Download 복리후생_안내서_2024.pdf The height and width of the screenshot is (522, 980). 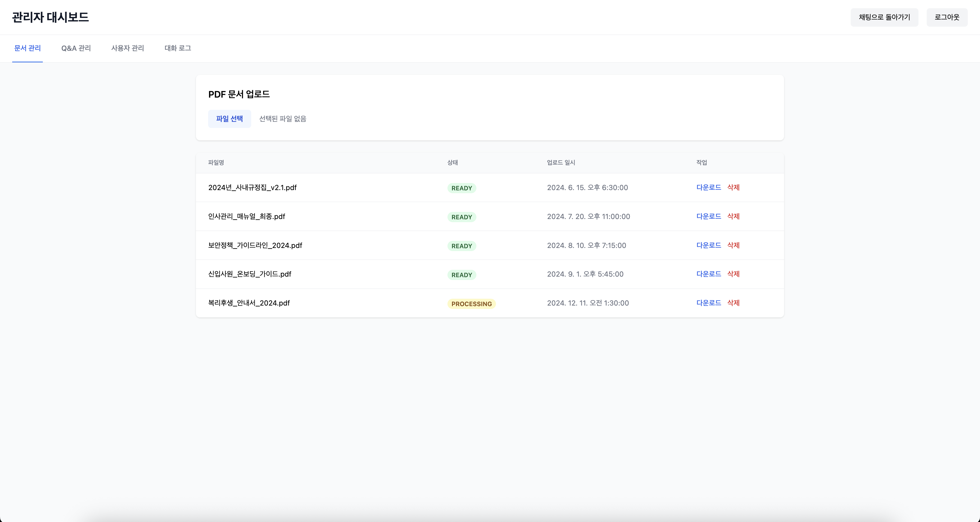click(708, 303)
